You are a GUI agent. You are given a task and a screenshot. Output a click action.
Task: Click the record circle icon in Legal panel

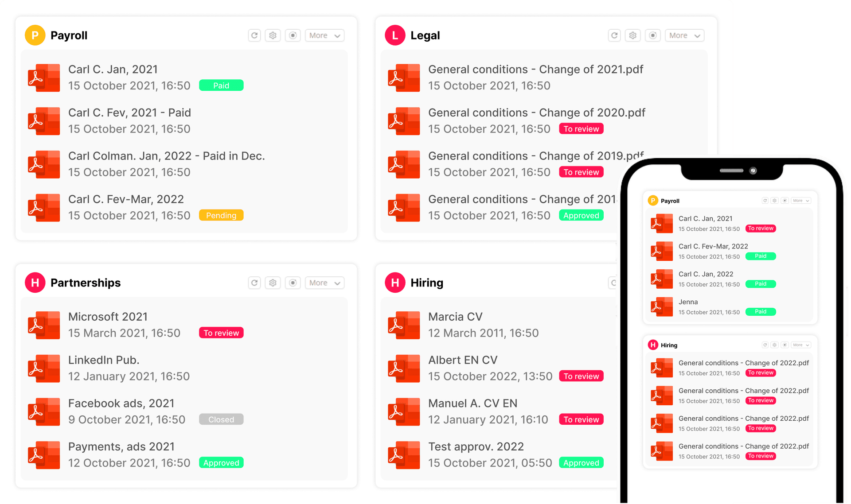tap(652, 35)
